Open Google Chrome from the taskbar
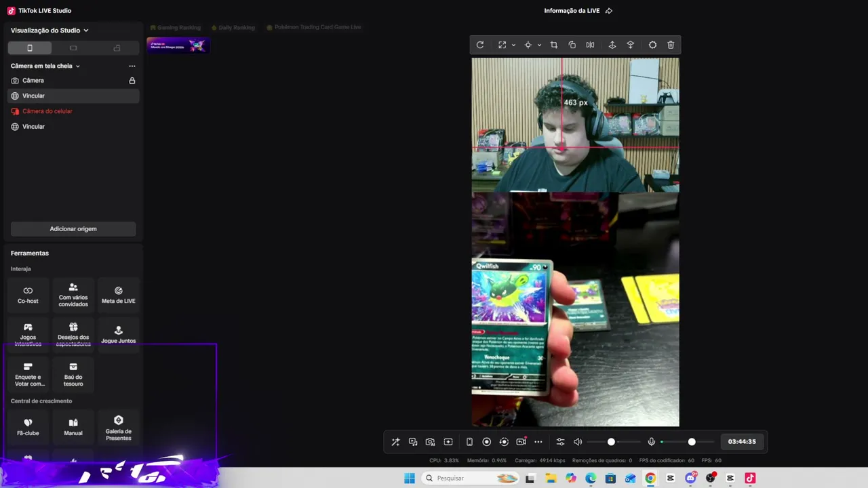Image resolution: width=868 pixels, height=488 pixels. click(x=650, y=479)
